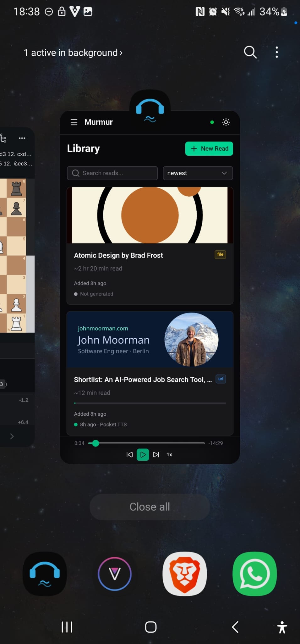
Task: Tap the recents navigation button
Action: point(67,627)
